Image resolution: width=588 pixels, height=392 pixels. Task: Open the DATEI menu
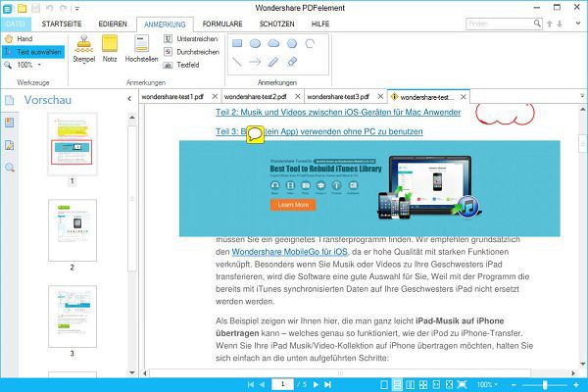click(16, 24)
